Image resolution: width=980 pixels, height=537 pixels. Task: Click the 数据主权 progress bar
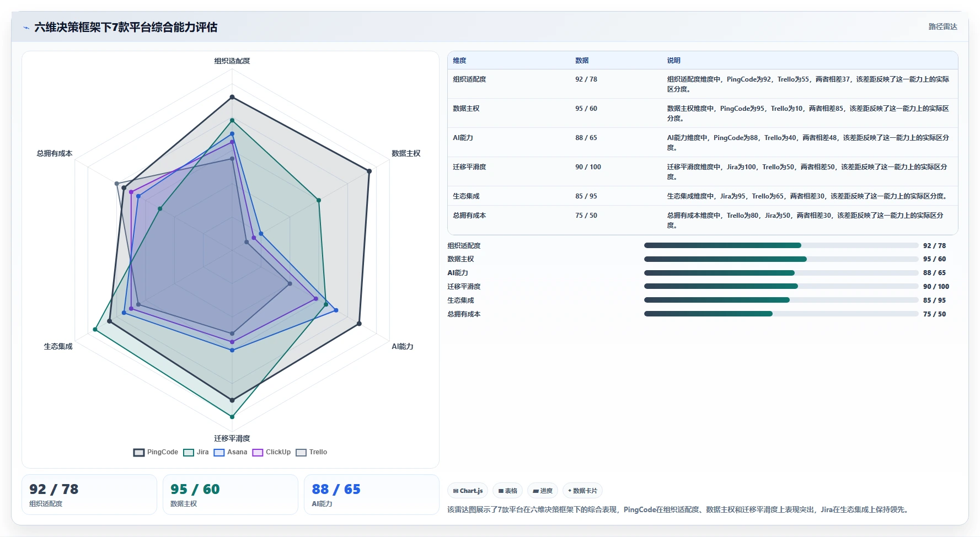[781, 259]
